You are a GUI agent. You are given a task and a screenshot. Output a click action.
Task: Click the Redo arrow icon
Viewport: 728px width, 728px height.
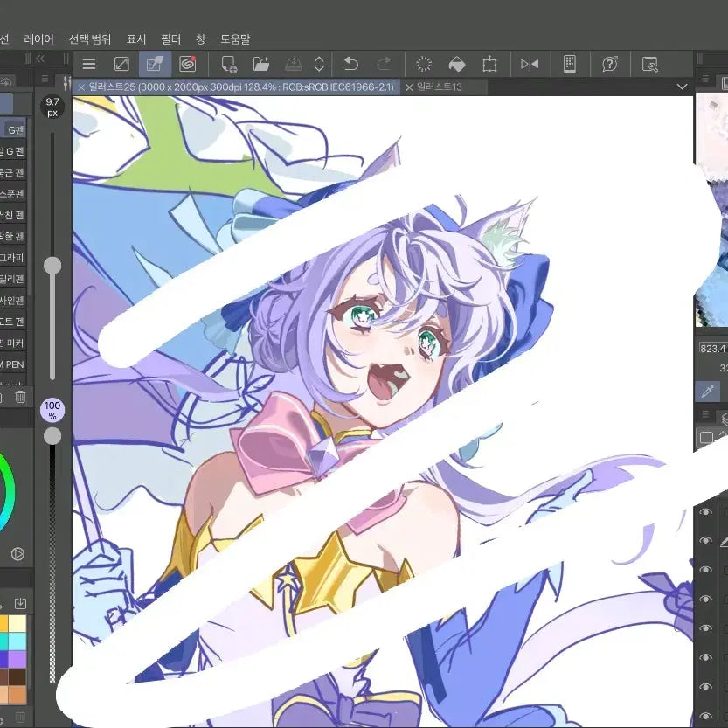384,64
